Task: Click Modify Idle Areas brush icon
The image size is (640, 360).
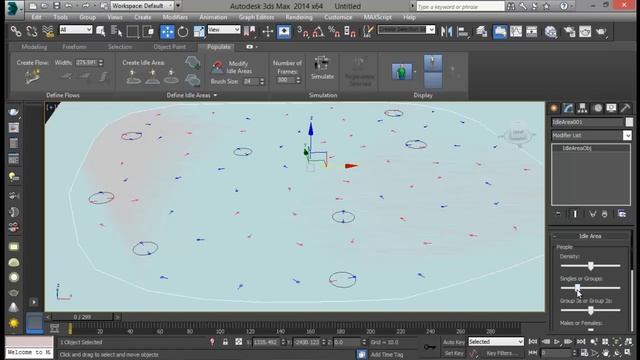Action: 218,67
